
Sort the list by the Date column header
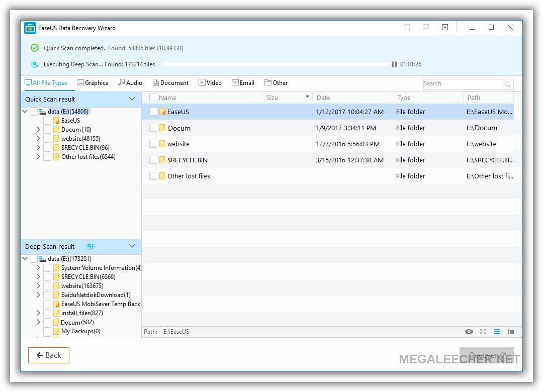[x=352, y=97]
